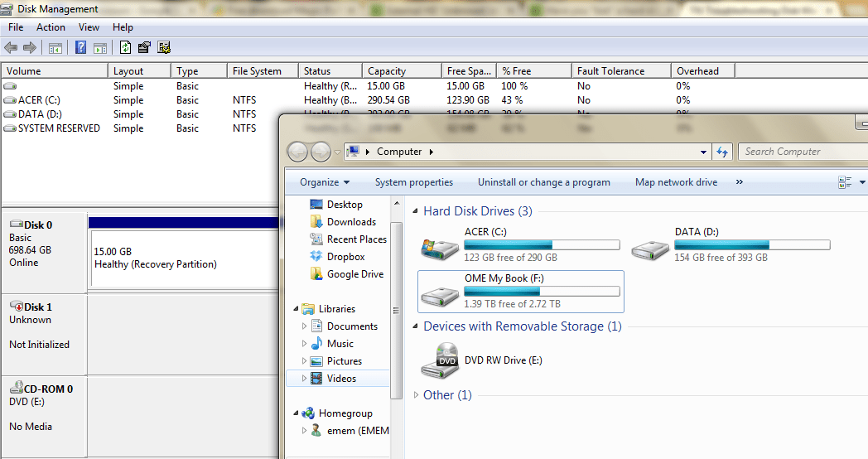
Task: Collapse the Libraries tree node
Action: pos(296,308)
